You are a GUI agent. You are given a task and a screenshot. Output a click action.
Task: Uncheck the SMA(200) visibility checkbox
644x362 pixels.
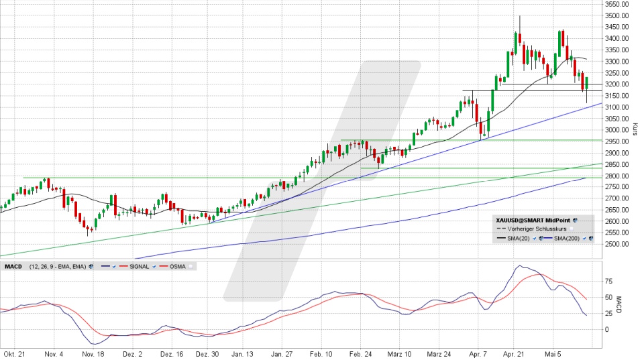pyautogui.click(x=584, y=238)
